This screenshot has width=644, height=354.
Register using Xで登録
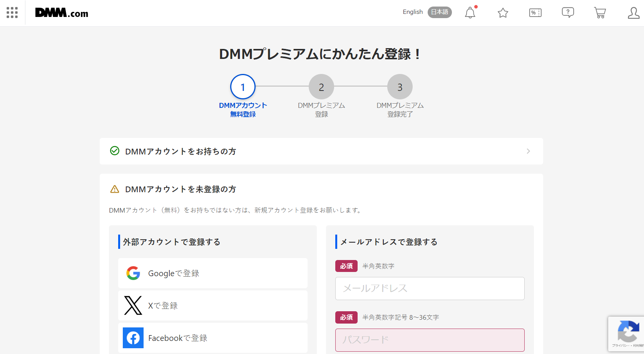pyautogui.click(x=213, y=305)
